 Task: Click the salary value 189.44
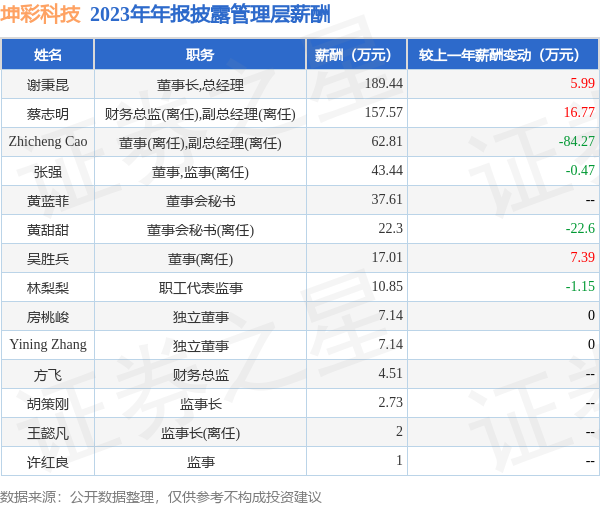point(383,83)
